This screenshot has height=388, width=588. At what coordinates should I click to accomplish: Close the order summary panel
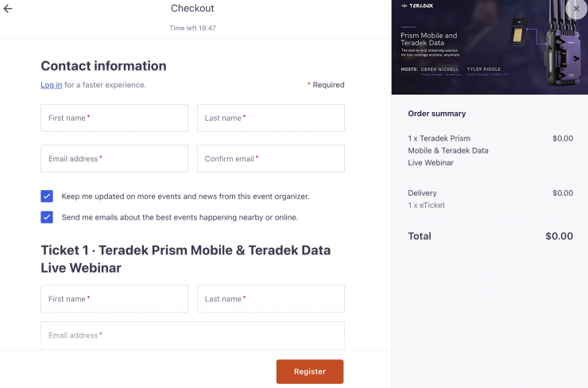(x=576, y=9)
